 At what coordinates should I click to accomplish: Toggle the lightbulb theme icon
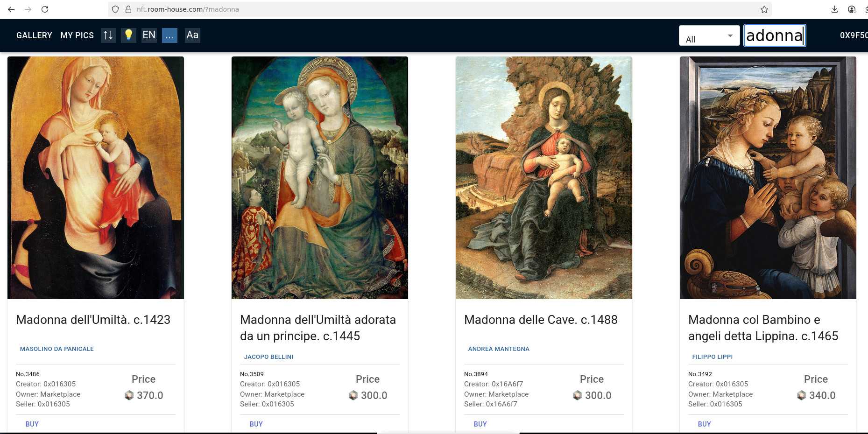click(128, 35)
